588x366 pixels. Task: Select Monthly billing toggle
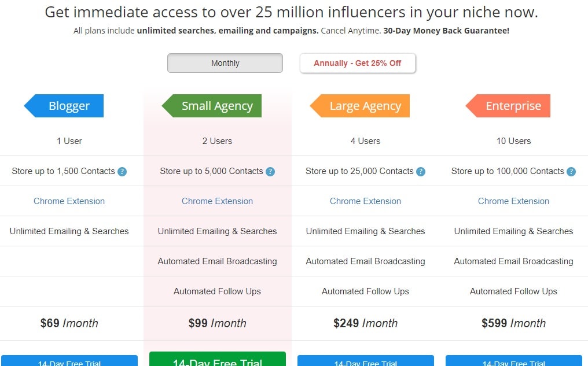225,63
